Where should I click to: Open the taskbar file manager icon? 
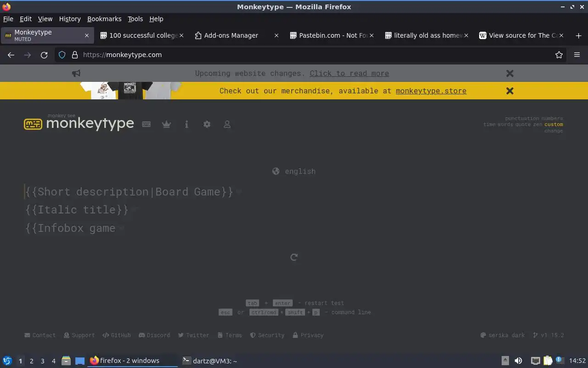pos(66,361)
